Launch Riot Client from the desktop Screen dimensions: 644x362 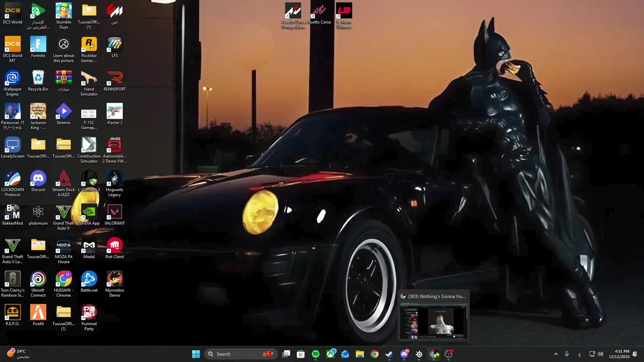pyautogui.click(x=115, y=248)
